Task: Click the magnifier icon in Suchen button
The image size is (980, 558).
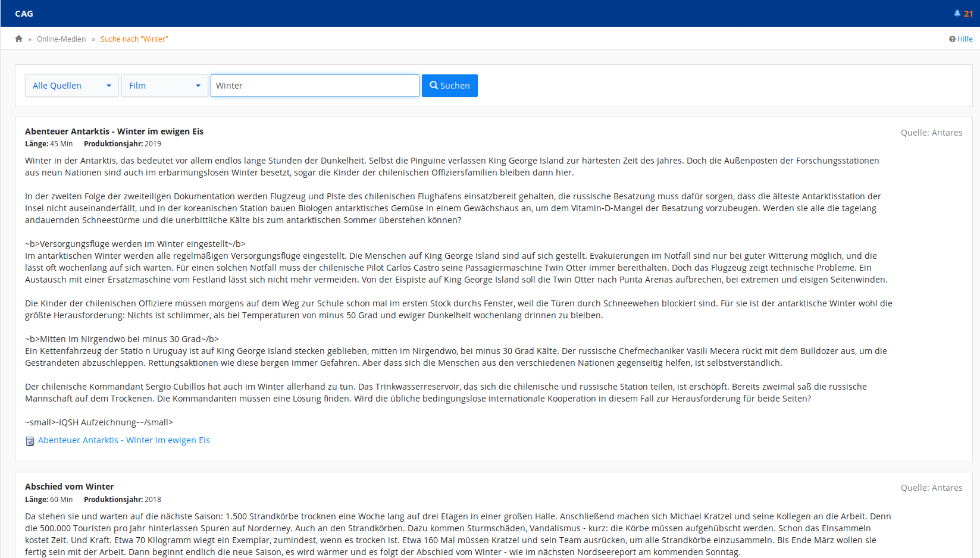Action: pyautogui.click(x=434, y=86)
